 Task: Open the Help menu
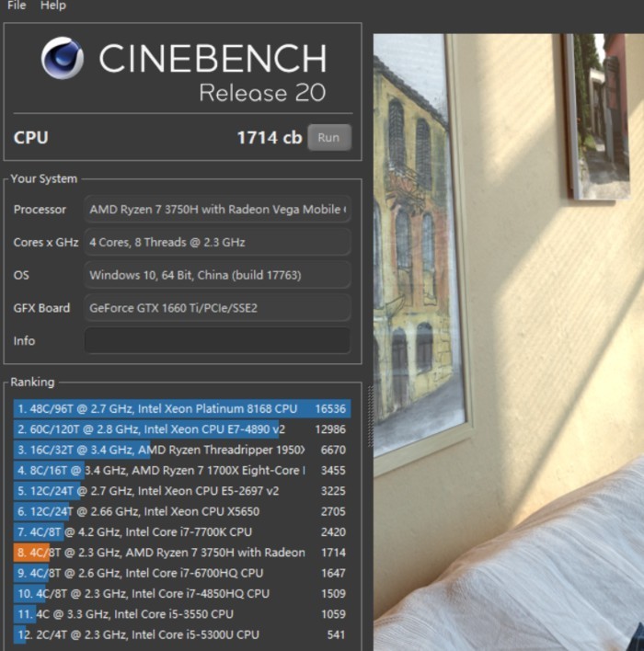point(53,6)
